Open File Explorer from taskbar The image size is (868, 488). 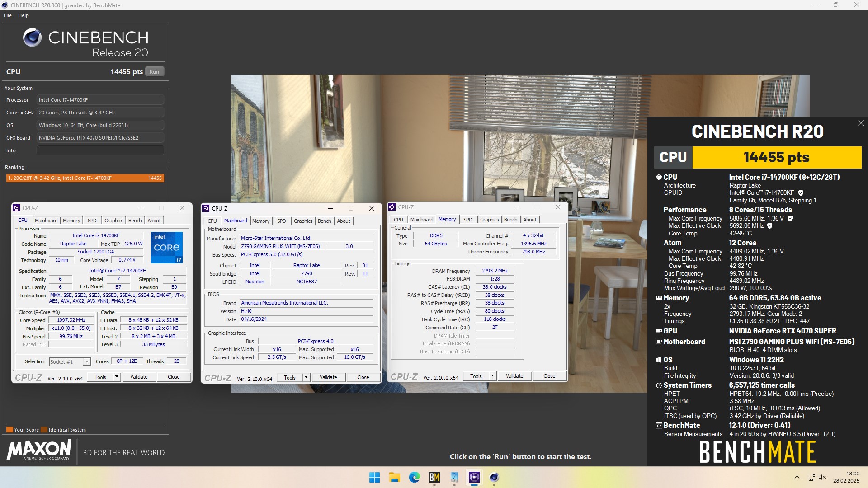(x=394, y=477)
